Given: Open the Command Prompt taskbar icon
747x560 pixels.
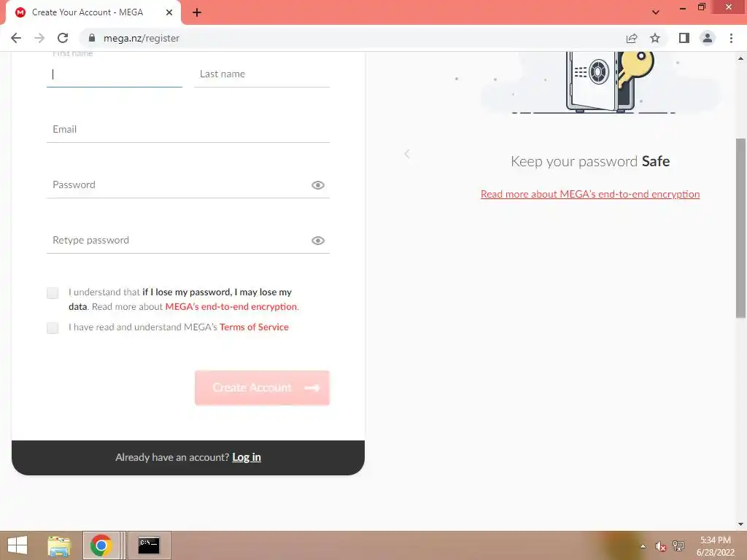Looking at the screenshot, I should click(149, 545).
